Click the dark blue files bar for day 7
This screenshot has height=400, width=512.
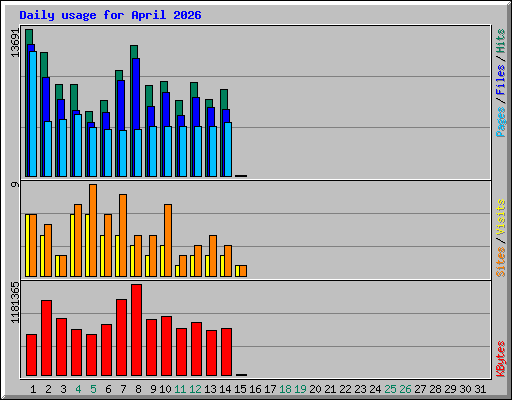coord(121,105)
